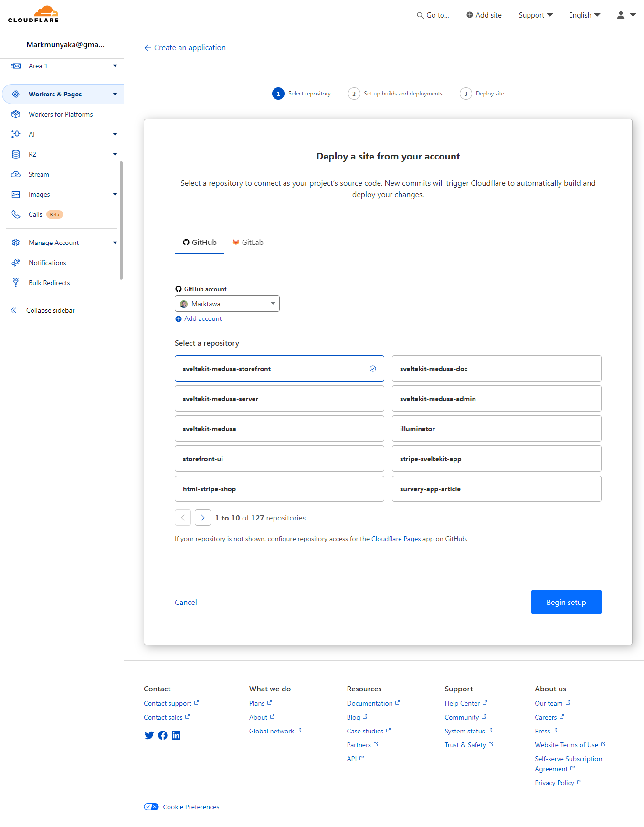
Task: Go to next repositories page arrow
Action: tap(203, 518)
